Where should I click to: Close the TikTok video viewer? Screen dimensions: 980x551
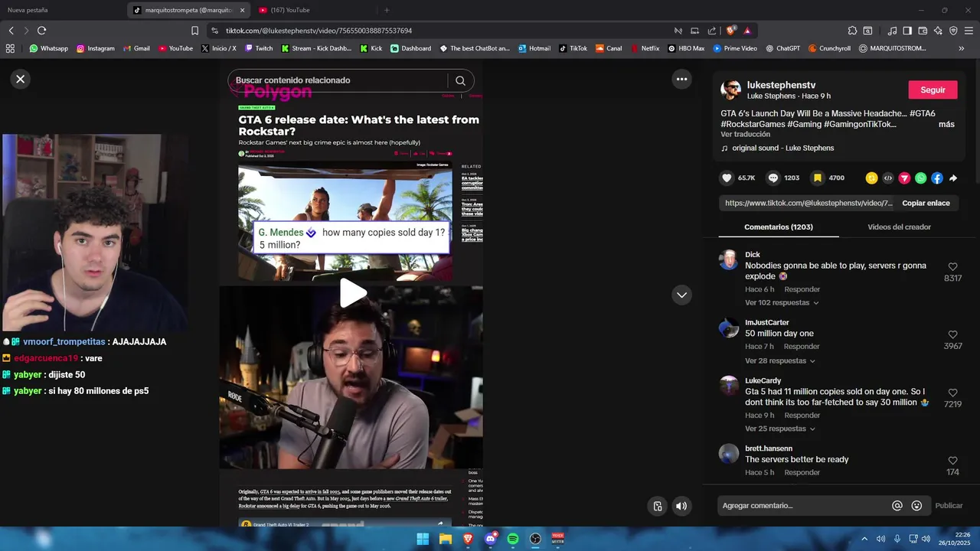pos(21,79)
